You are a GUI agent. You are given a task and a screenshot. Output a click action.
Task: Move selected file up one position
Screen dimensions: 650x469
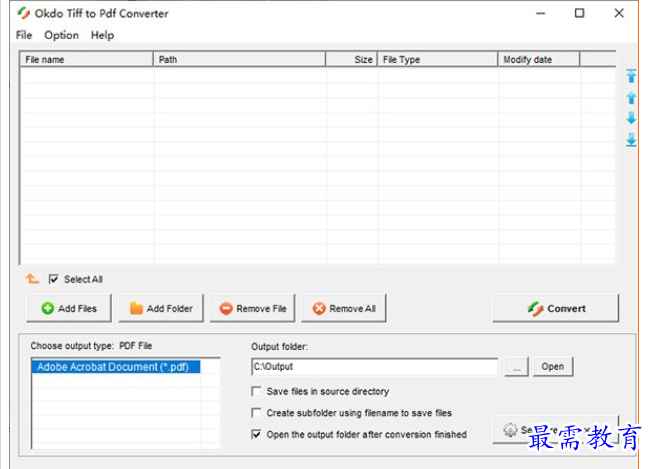[x=631, y=98]
